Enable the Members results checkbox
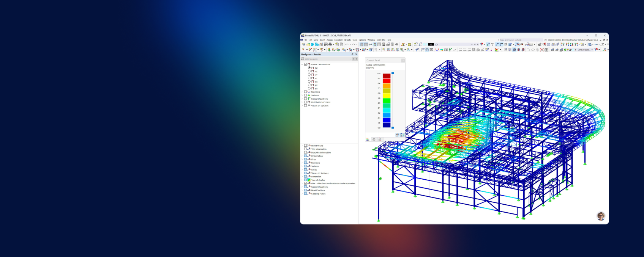 click(x=305, y=92)
